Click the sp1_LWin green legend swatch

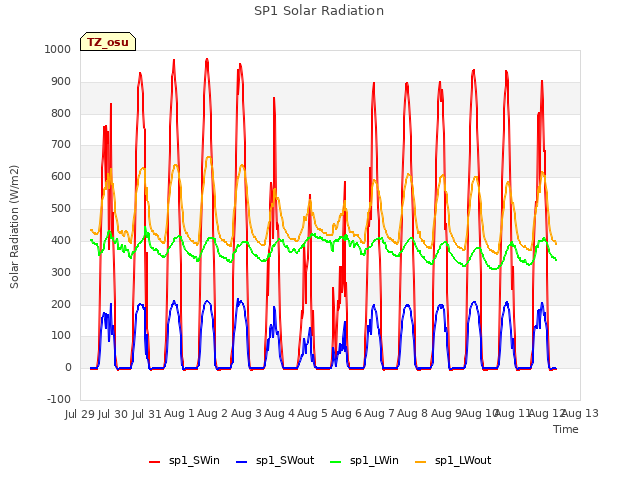pos(336,462)
